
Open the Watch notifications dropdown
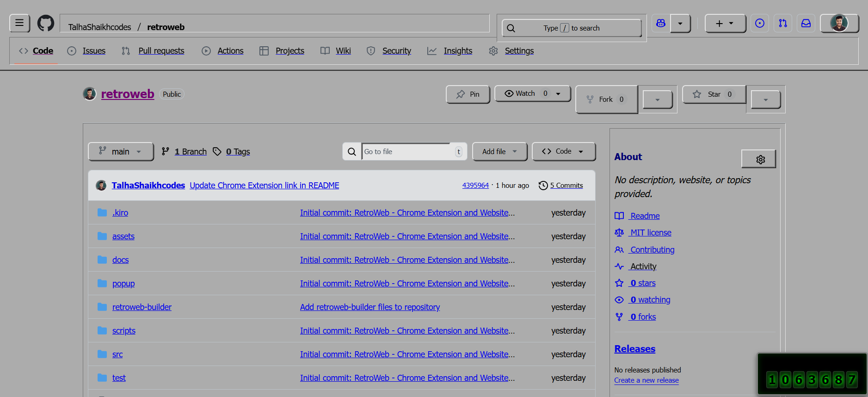pos(532,93)
